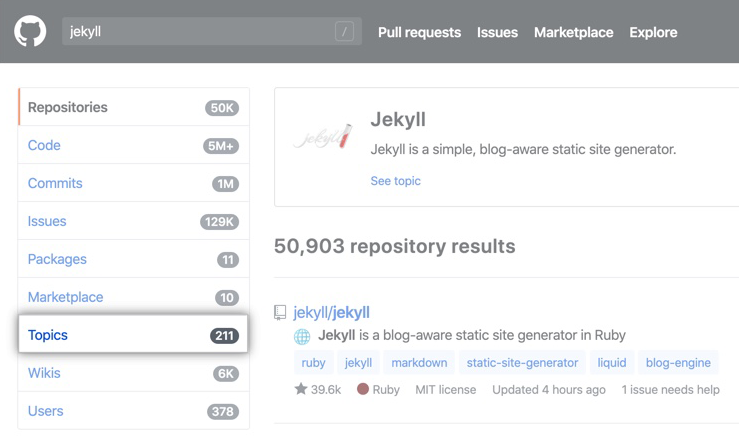Click the Jekyll topic logo thumbnail
The image size is (739, 439).
point(323,137)
